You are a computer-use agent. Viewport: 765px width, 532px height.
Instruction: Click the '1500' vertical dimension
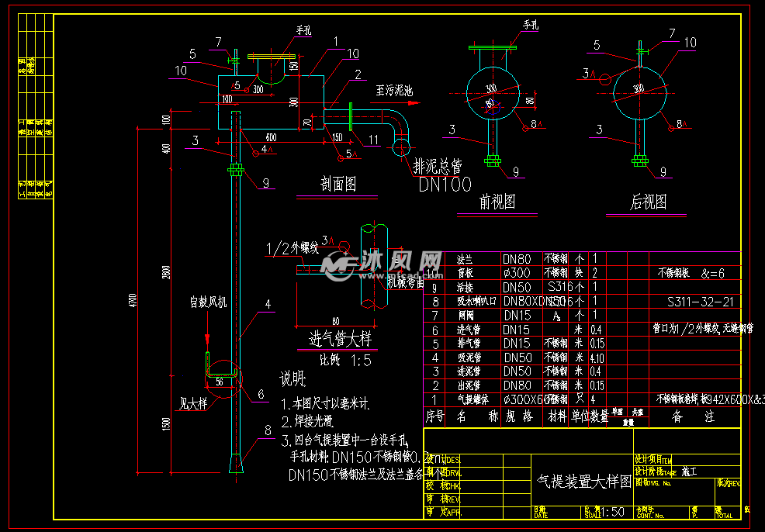coord(166,423)
